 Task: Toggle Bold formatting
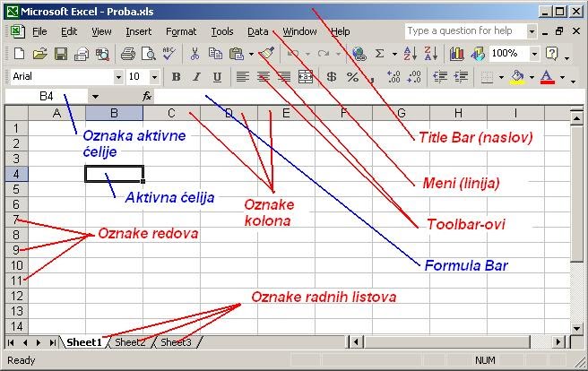[x=177, y=77]
